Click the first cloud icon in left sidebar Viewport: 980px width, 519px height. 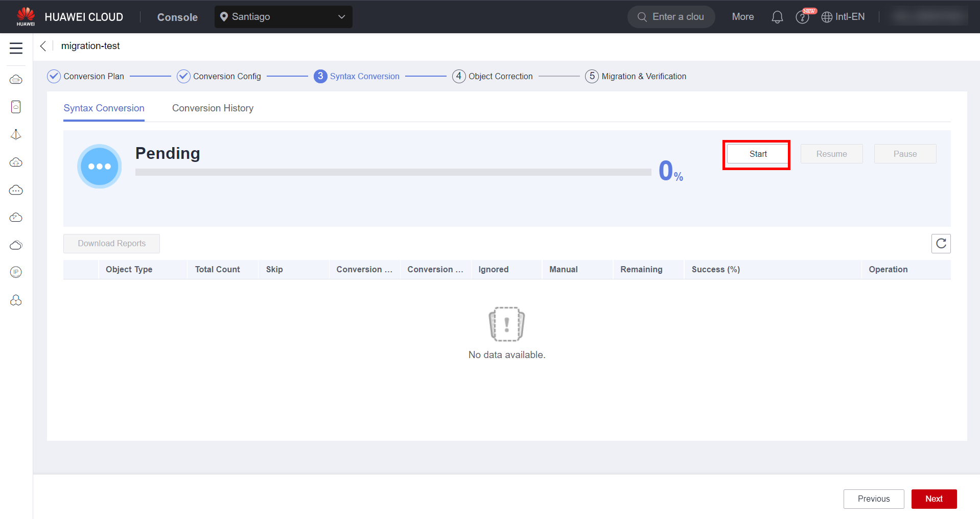tap(16, 80)
